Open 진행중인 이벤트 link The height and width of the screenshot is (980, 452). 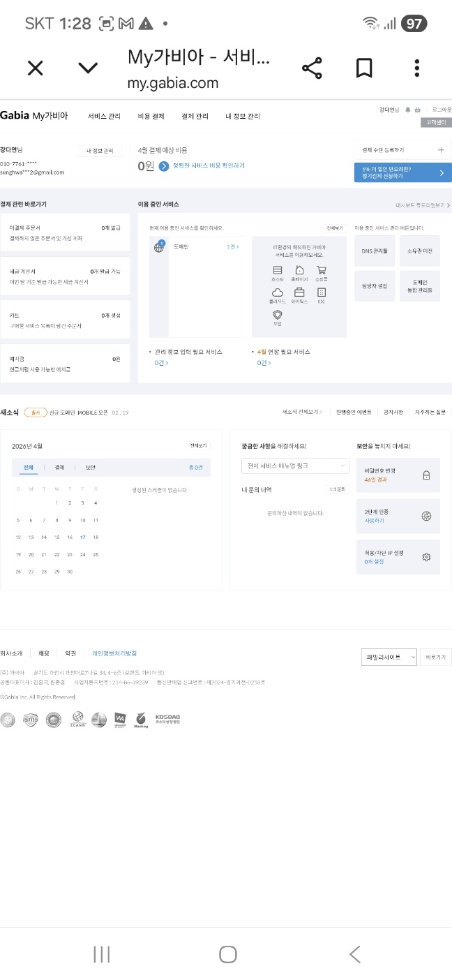tap(354, 412)
